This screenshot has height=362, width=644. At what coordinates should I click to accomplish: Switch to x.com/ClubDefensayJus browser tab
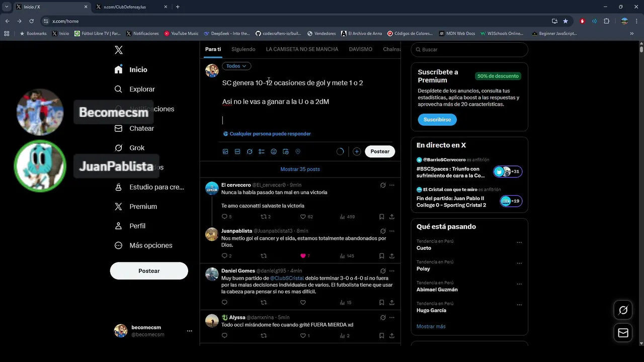tap(132, 7)
